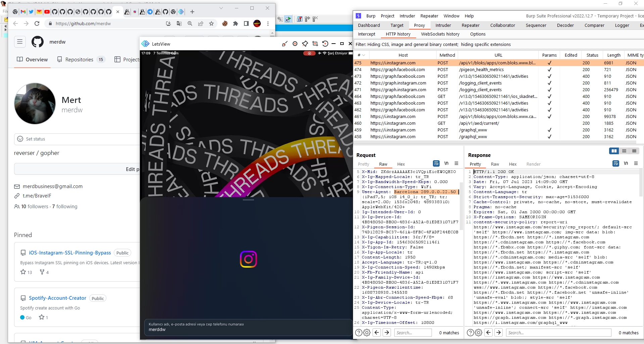The image size is (644, 344).
Task: Take a LetsView screenshot with crop icon
Action: 315,44
